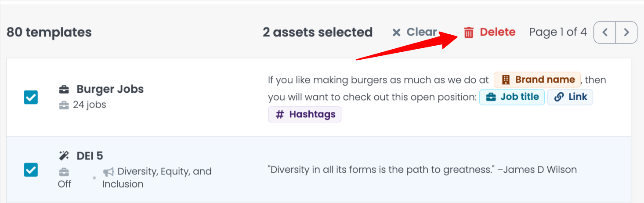
Task: Click the megaphone icon next to Diversity category
Action: (108, 171)
